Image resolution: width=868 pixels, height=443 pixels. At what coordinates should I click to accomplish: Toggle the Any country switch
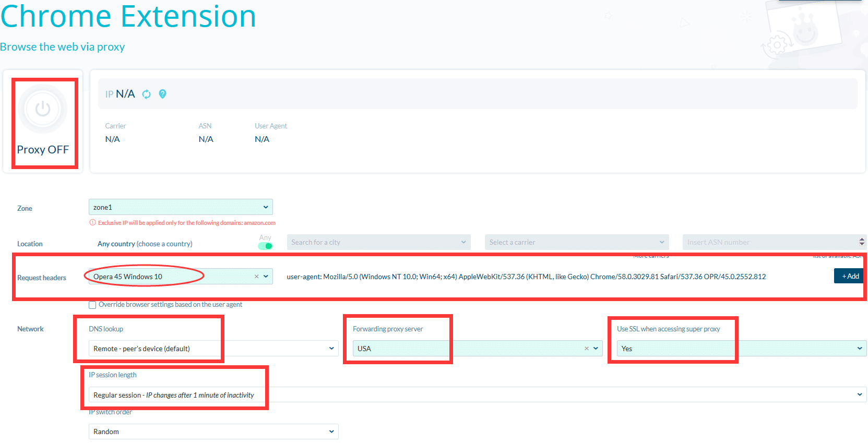coord(265,246)
